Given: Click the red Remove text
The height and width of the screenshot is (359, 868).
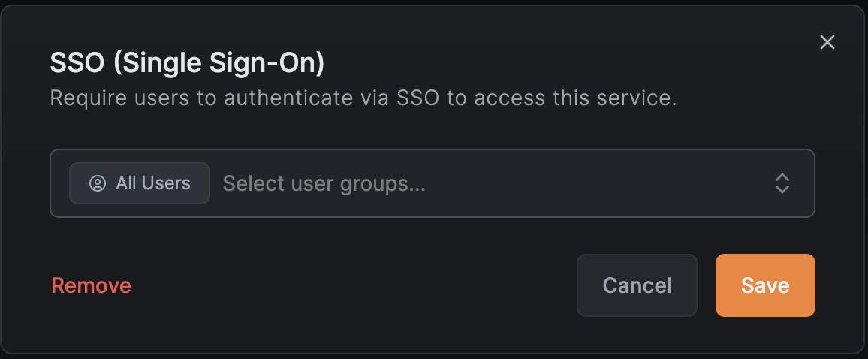Looking at the screenshot, I should point(91,285).
